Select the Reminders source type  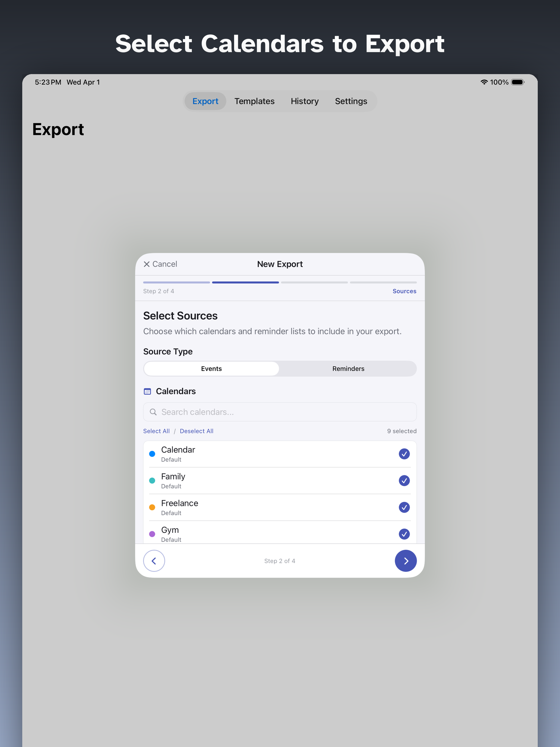click(348, 368)
